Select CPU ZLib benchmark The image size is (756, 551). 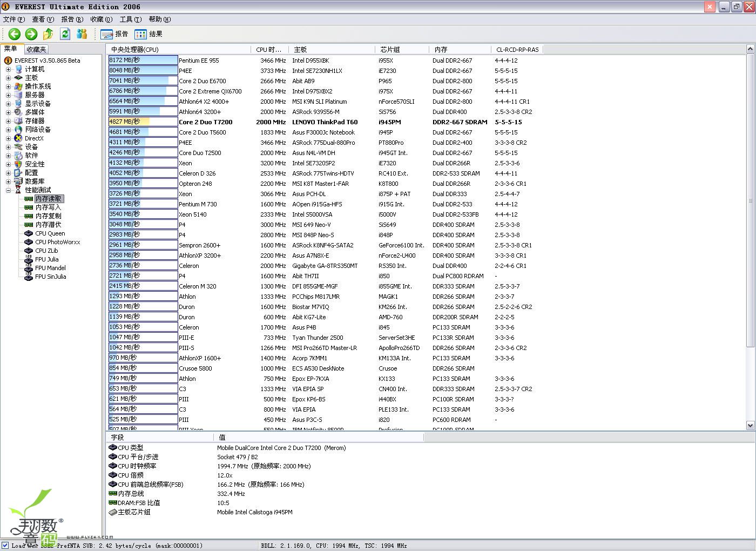pos(46,251)
